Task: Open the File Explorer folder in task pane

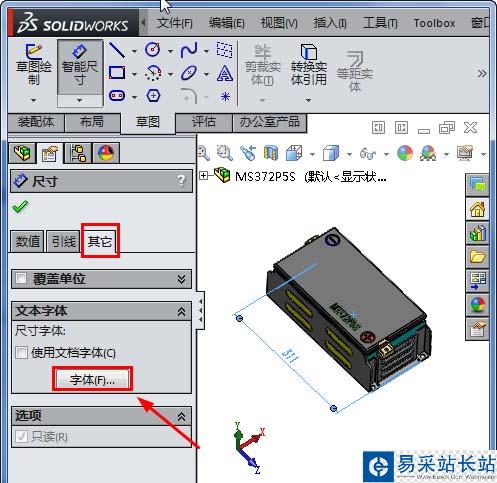Action: tap(477, 257)
